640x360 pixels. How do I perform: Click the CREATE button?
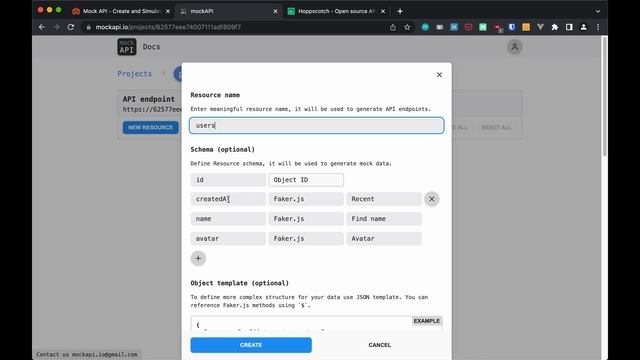251,345
